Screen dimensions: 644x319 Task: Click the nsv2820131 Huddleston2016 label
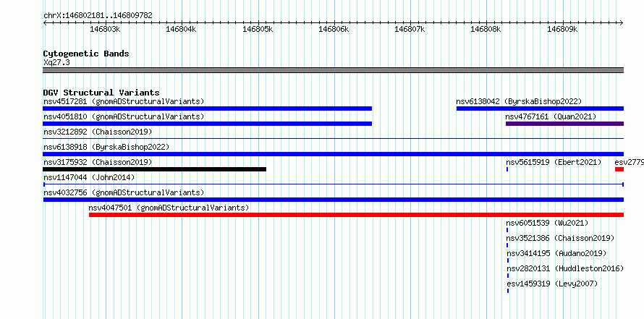564,268
